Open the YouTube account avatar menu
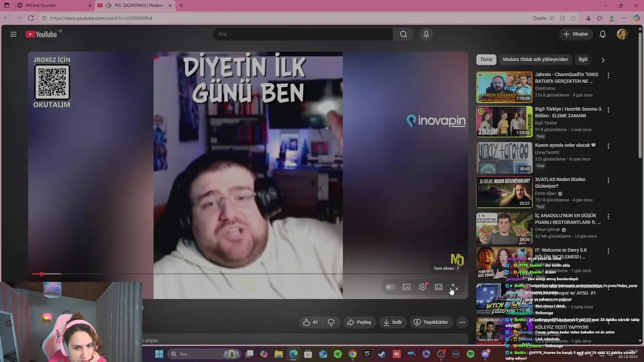The width and height of the screenshot is (644, 362). tap(622, 34)
